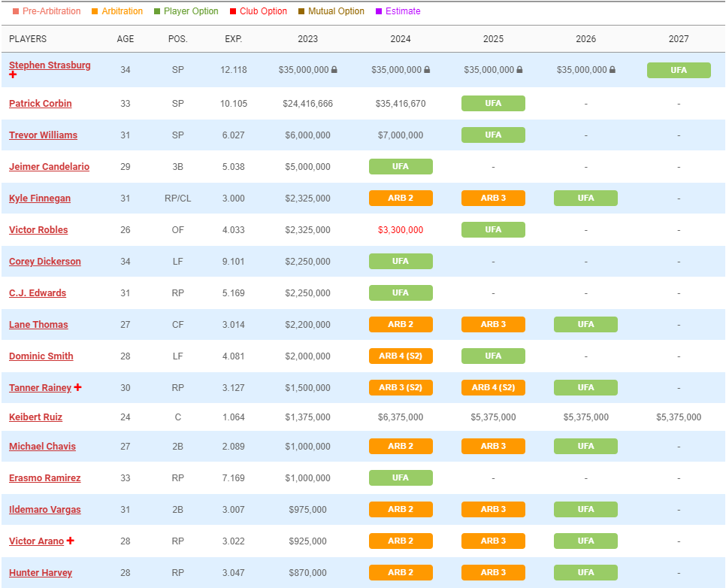The width and height of the screenshot is (726, 588).
Task: Click the 2023 column header
Action: [308, 39]
